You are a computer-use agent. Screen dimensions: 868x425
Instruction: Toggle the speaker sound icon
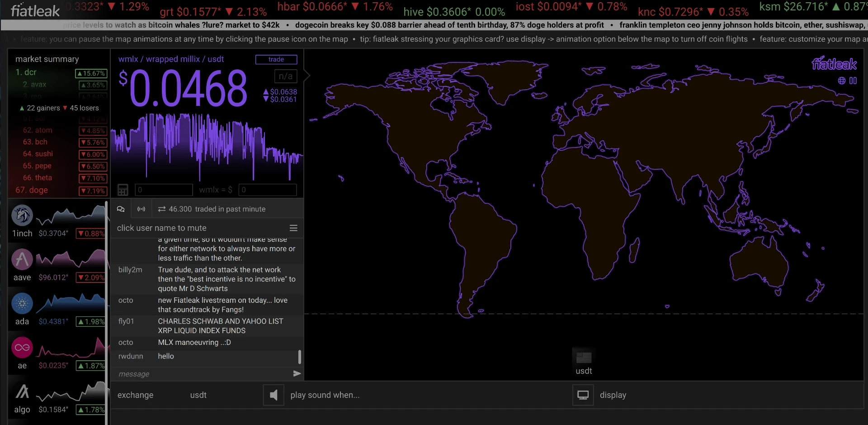[274, 395]
